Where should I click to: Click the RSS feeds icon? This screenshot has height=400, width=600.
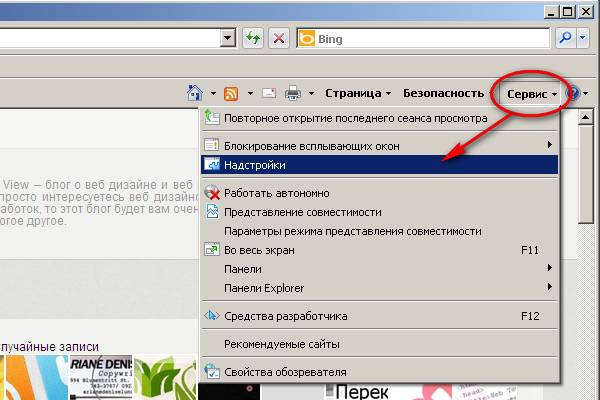(231, 93)
